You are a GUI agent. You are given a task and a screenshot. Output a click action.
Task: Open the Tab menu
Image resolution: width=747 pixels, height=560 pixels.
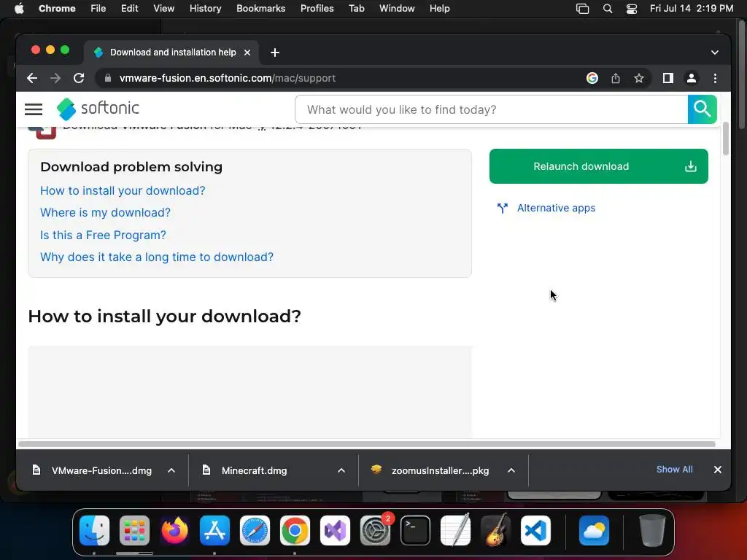click(x=356, y=9)
